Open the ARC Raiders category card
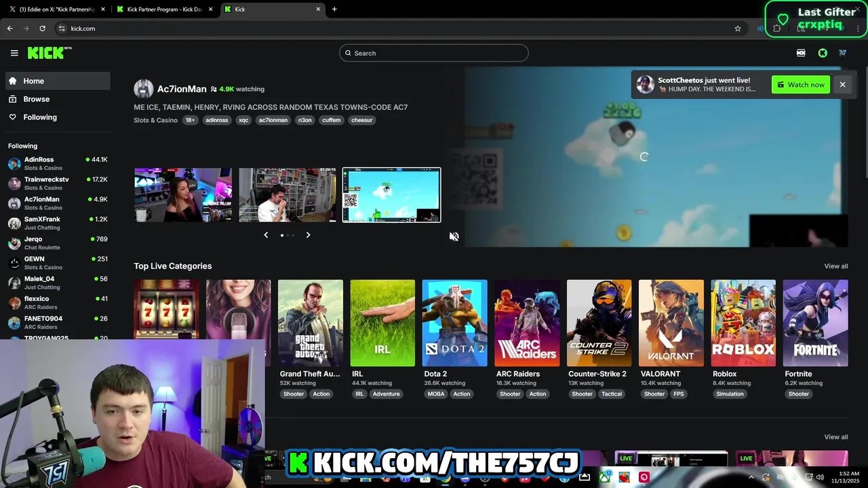 click(527, 323)
